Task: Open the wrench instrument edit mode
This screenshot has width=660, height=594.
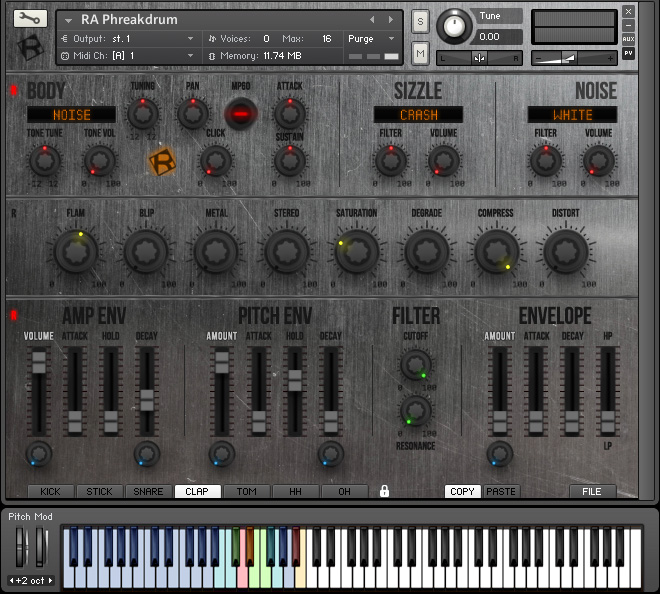Action: (x=30, y=18)
